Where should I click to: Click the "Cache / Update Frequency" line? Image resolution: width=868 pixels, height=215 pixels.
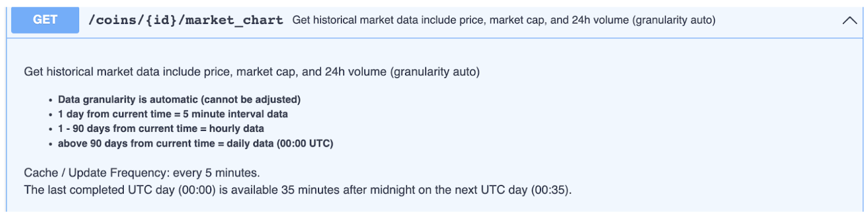142,172
